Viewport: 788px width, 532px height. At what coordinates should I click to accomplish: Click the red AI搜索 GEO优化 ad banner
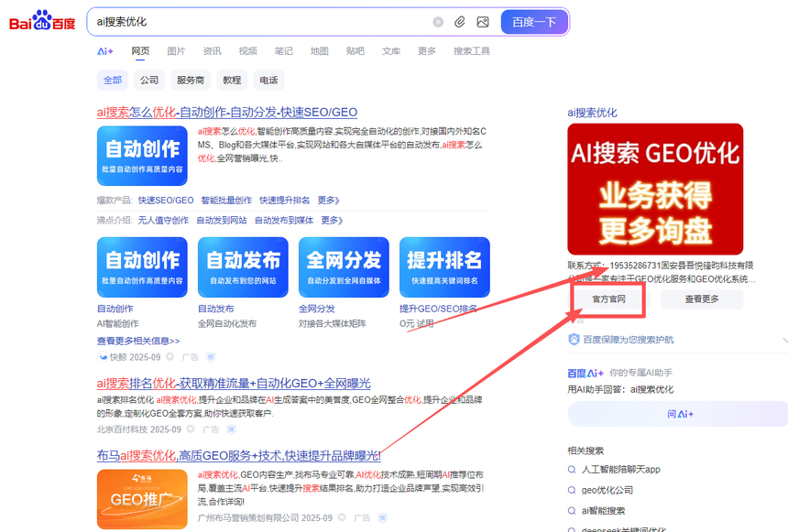pyautogui.click(x=655, y=189)
